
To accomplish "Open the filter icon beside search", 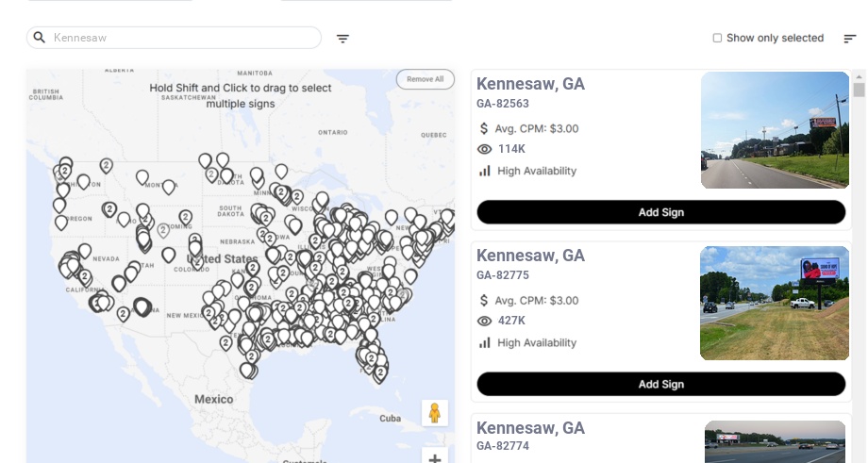I will coord(343,39).
